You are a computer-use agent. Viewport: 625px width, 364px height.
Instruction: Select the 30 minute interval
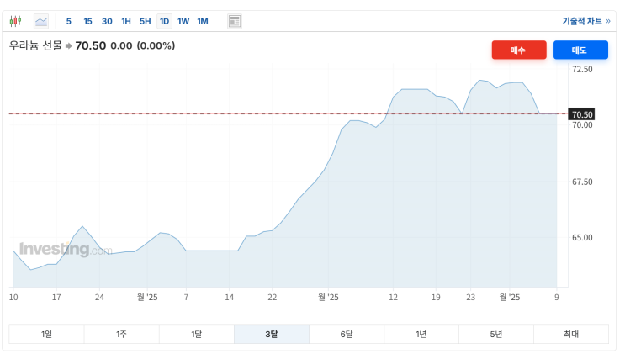pyautogui.click(x=107, y=21)
